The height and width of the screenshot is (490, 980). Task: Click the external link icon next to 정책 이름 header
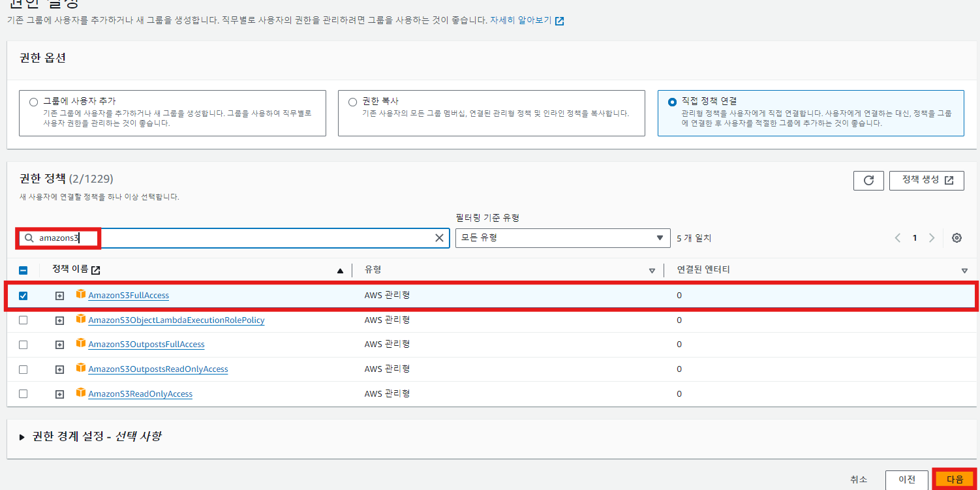click(96, 270)
